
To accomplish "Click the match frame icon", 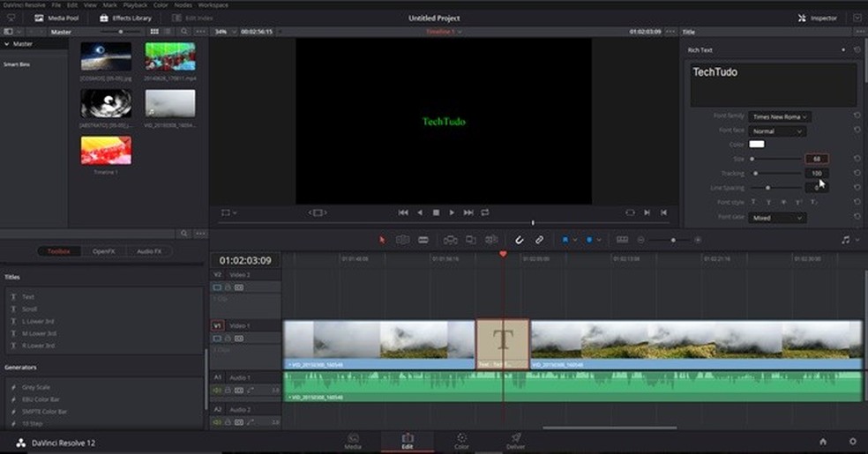I will click(630, 212).
